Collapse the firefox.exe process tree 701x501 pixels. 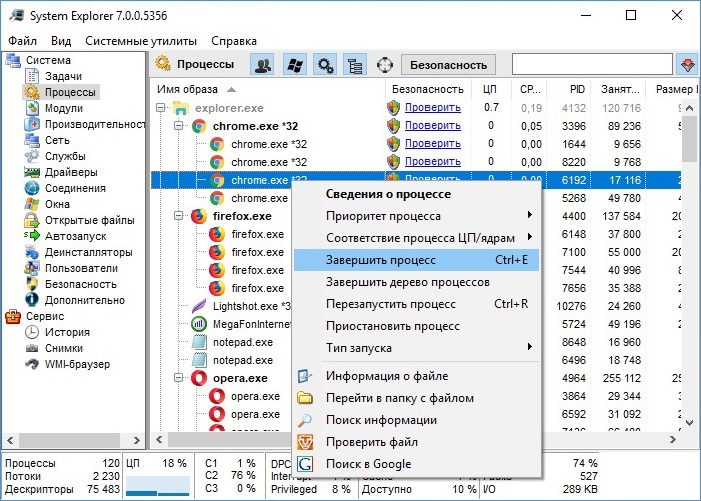click(x=178, y=216)
